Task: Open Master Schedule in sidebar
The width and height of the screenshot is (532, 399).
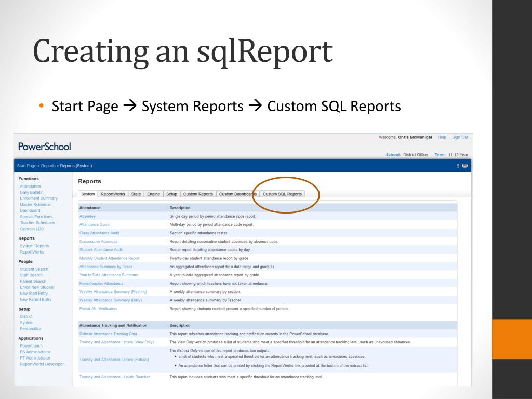Action: click(35, 205)
